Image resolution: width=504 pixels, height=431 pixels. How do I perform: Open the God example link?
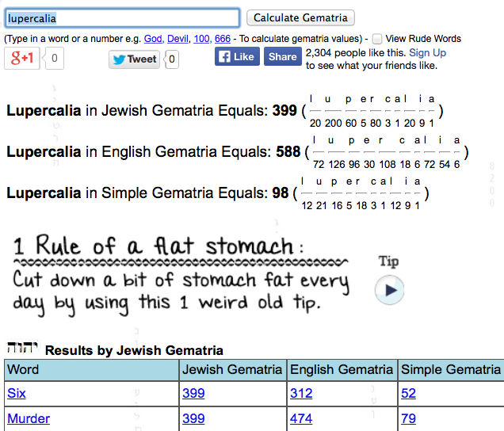click(153, 39)
